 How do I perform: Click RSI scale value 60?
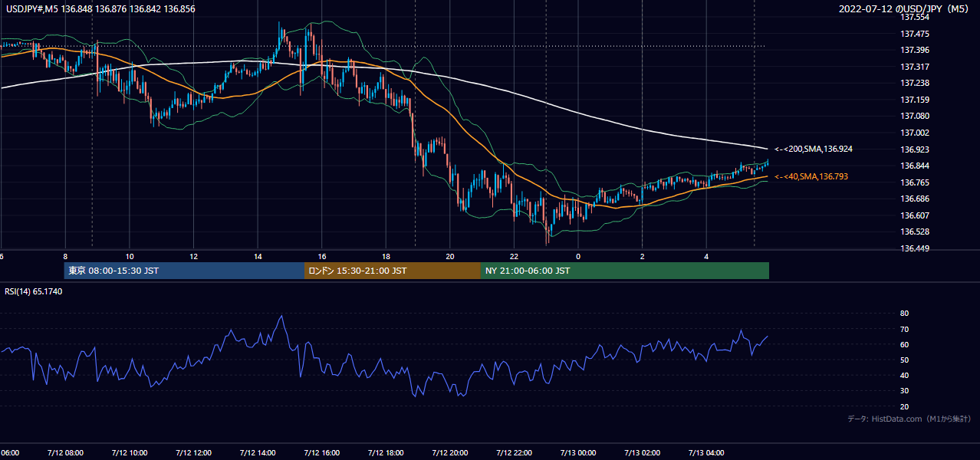click(904, 344)
